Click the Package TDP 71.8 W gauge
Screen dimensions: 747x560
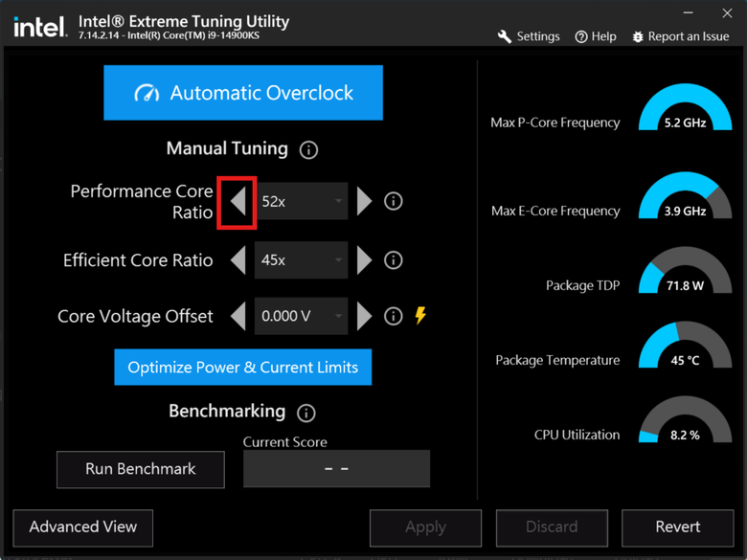click(685, 270)
